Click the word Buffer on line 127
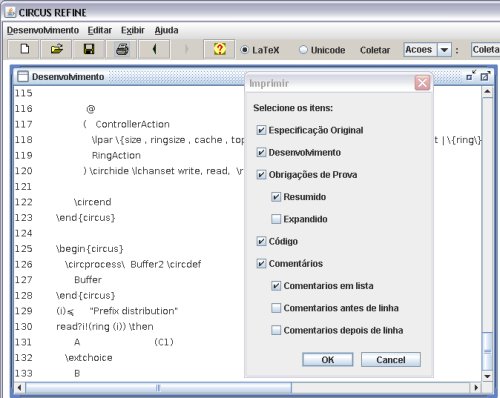 click(x=88, y=280)
